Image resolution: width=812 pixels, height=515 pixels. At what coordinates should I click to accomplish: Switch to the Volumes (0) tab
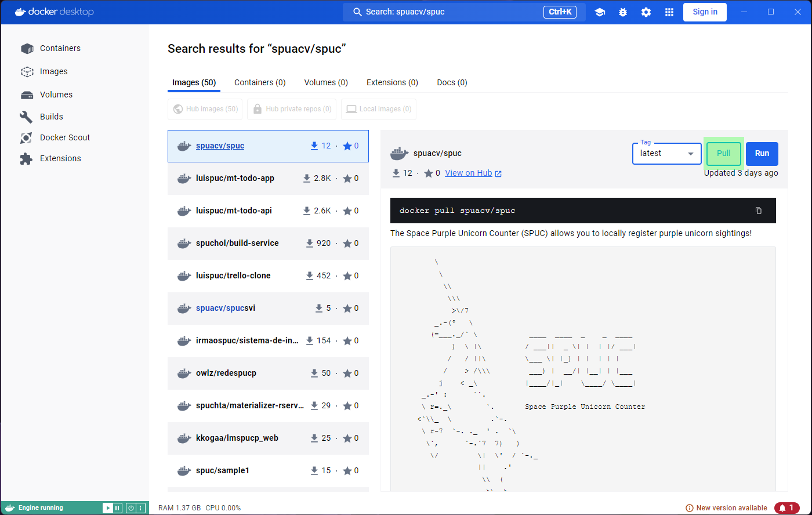[326, 83]
